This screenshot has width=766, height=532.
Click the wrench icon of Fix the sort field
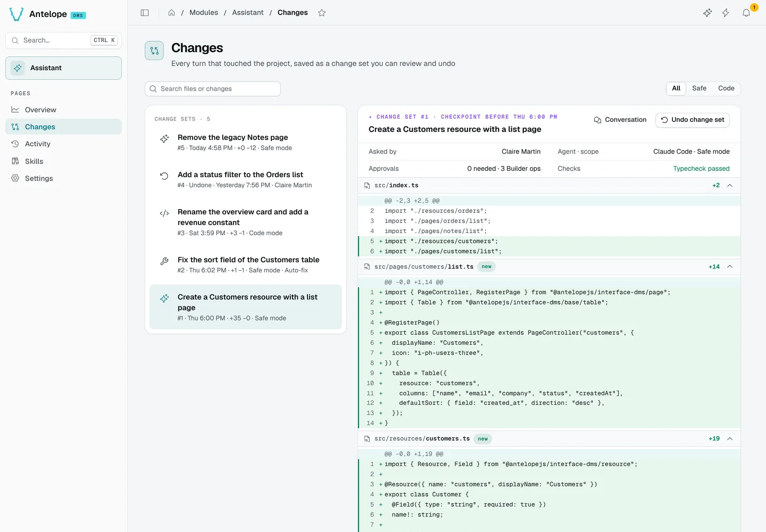[164, 261]
